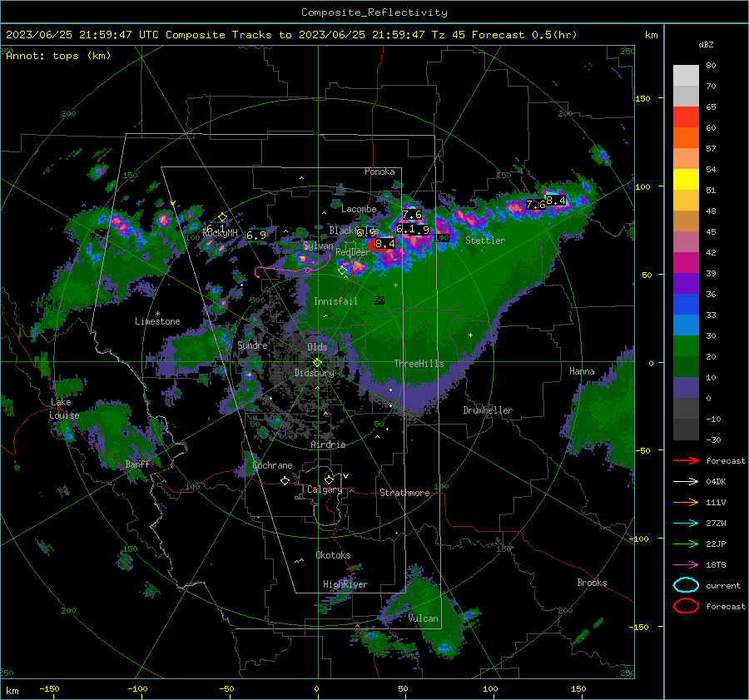749x700 pixels.
Task: Click the 6.9 storm top label right of RockyMH
Action: (x=256, y=235)
